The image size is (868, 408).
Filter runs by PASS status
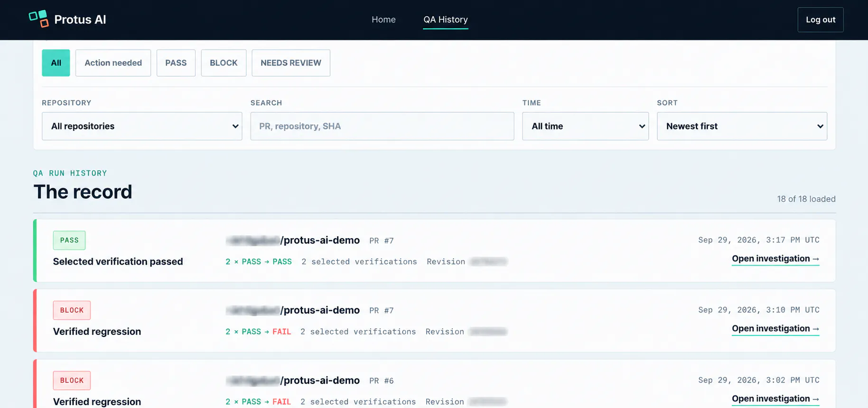(176, 63)
